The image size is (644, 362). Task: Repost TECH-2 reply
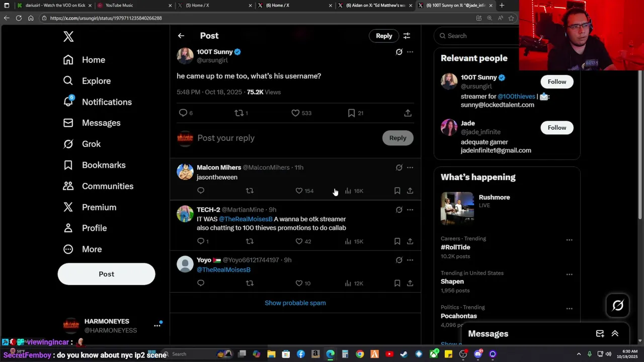pyautogui.click(x=250, y=241)
